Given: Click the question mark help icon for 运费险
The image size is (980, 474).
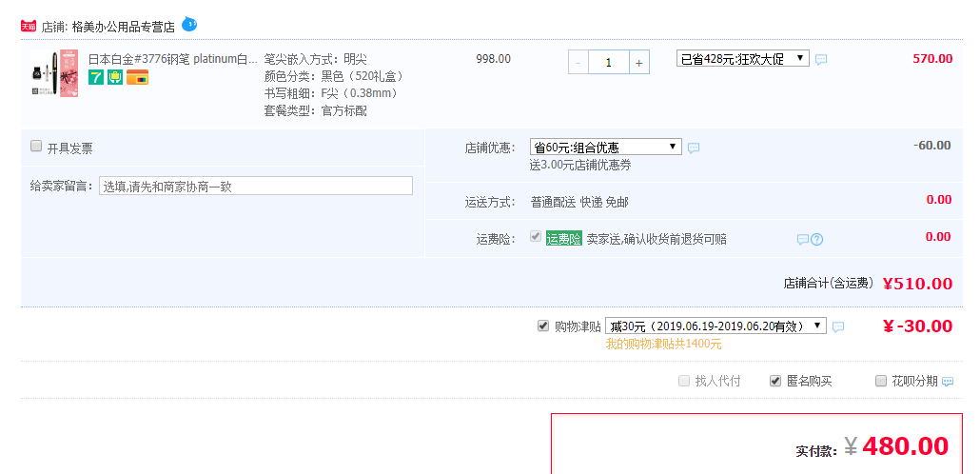Looking at the screenshot, I should point(816,240).
